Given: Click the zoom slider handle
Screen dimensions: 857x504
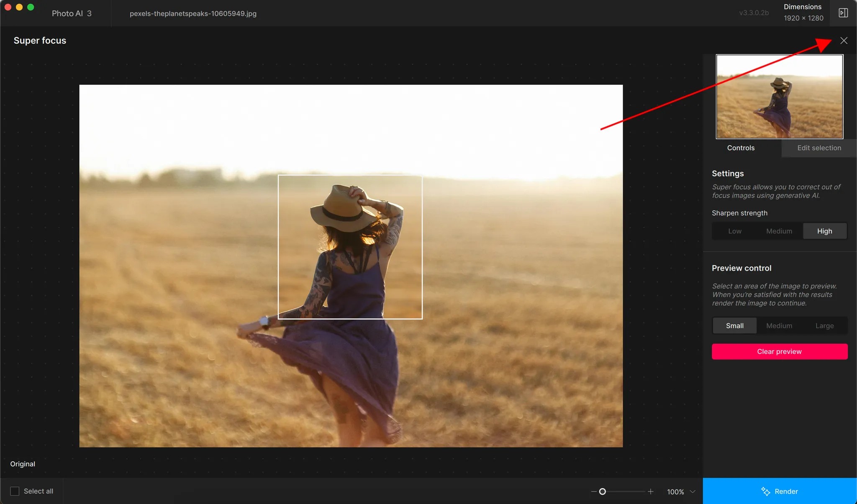Looking at the screenshot, I should [x=602, y=491].
